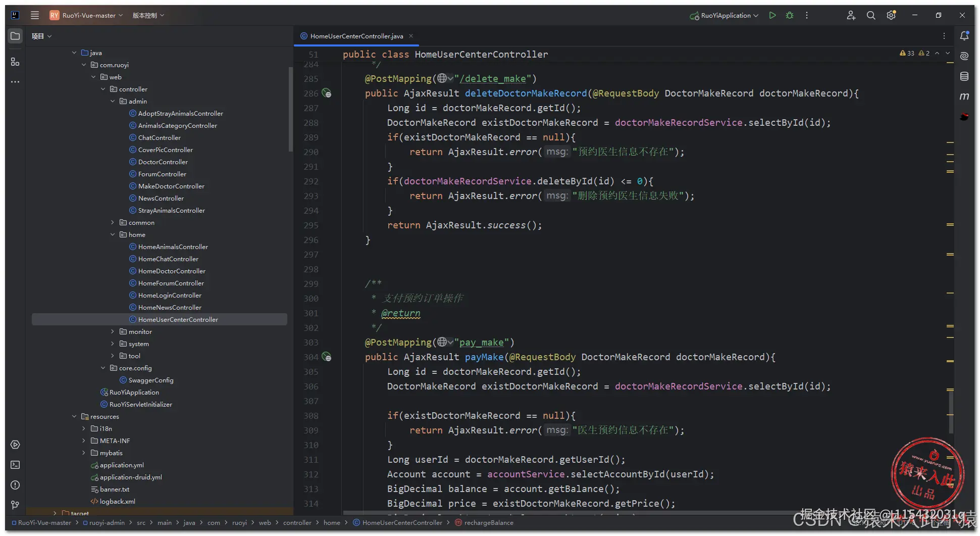Open the RuoYiApplication run configuration dropdown
This screenshot has height=536, width=980.
[725, 15]
